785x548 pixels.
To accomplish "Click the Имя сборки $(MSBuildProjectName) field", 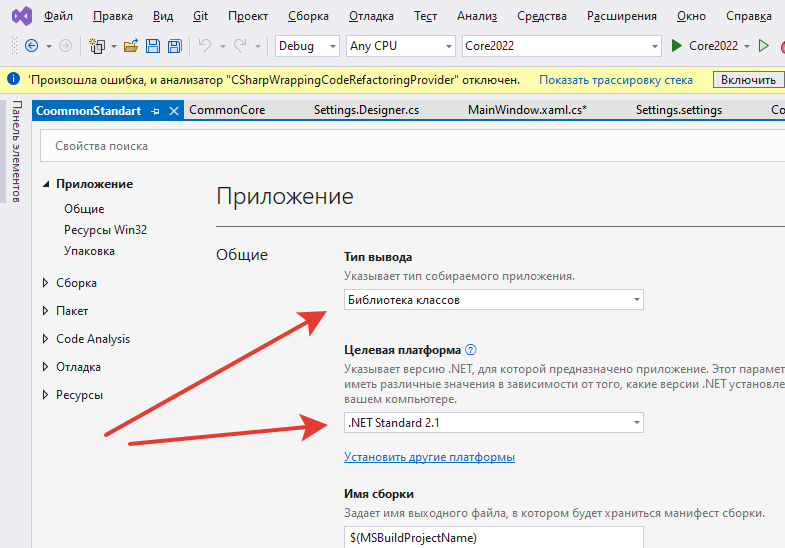I will [494, 537].
